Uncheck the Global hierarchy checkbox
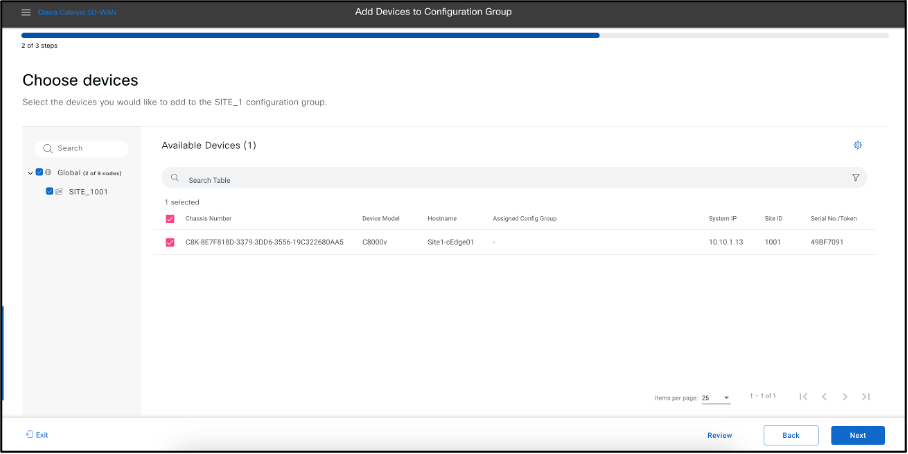 tap(39, 172)
